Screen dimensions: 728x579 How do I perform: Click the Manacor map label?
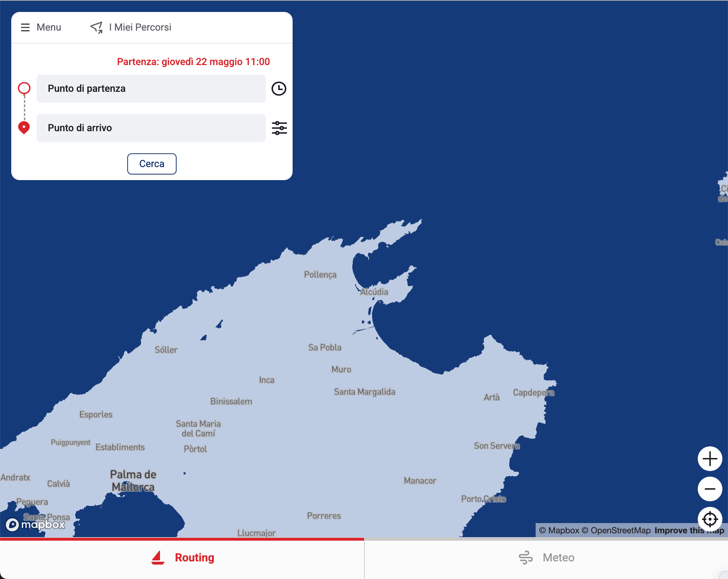point(420,481)
